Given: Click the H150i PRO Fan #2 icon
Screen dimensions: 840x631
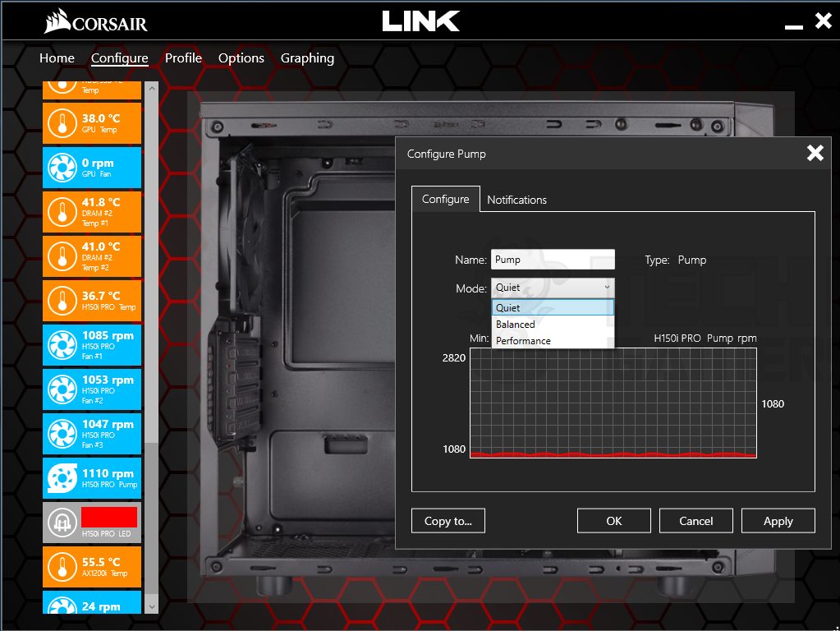Looking at the screenshot, I should point(62,389).
